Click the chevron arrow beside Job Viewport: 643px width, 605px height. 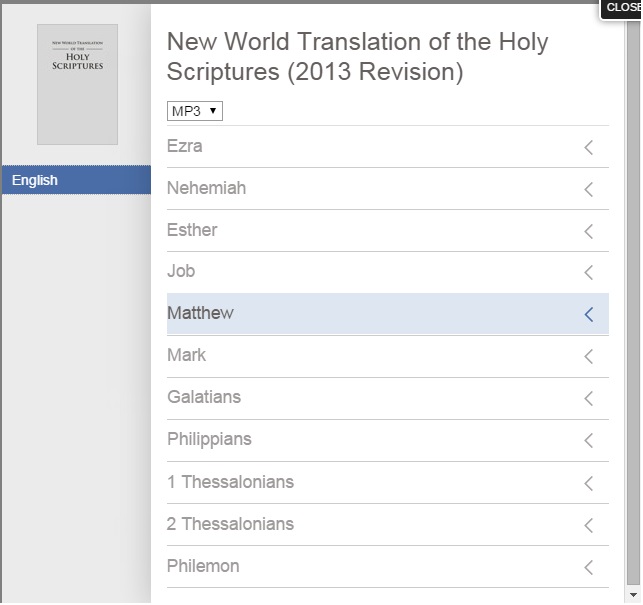pyautogui.click(x=589, y=272)
